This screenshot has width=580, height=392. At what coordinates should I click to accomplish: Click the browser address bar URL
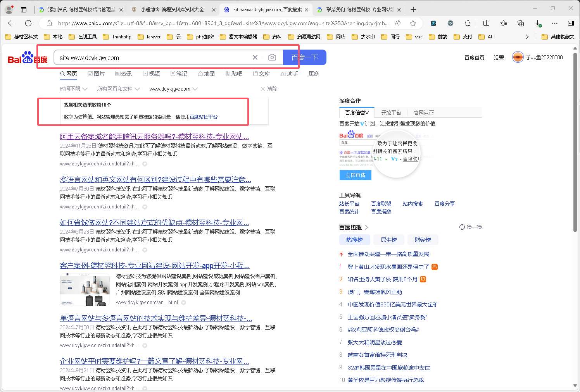point(223,23)
